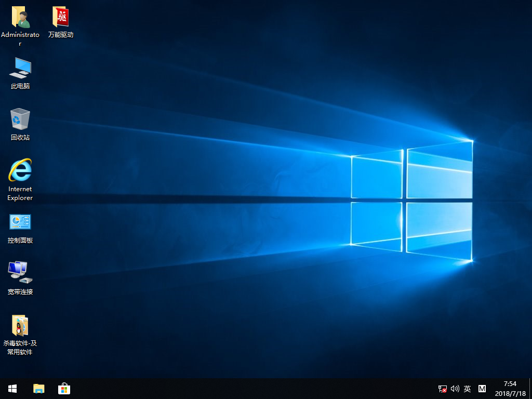532x399 pixels.
Task: Click the Show desktop strip at taskbar end
Action: [530, 389]
